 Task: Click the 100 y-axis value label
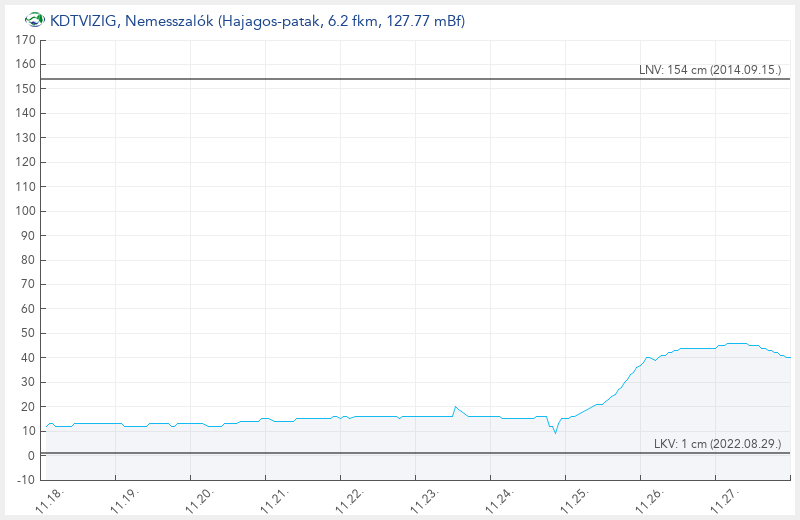tap(25, 211)
